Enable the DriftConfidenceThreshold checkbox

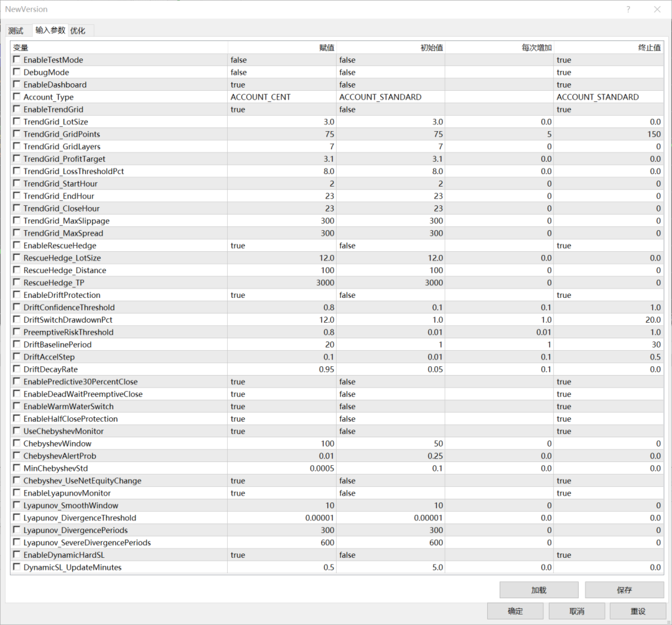[x=17, y=307]
